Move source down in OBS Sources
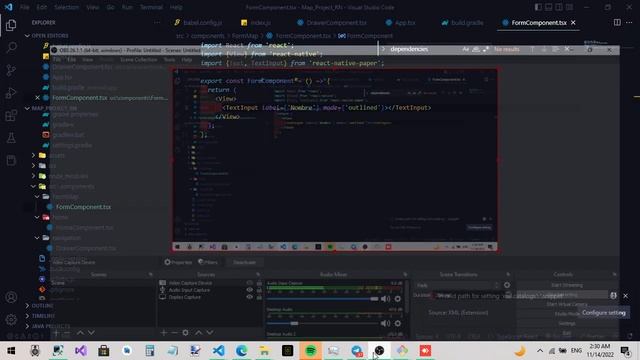The image size is (640, 360). pos(209,333)
